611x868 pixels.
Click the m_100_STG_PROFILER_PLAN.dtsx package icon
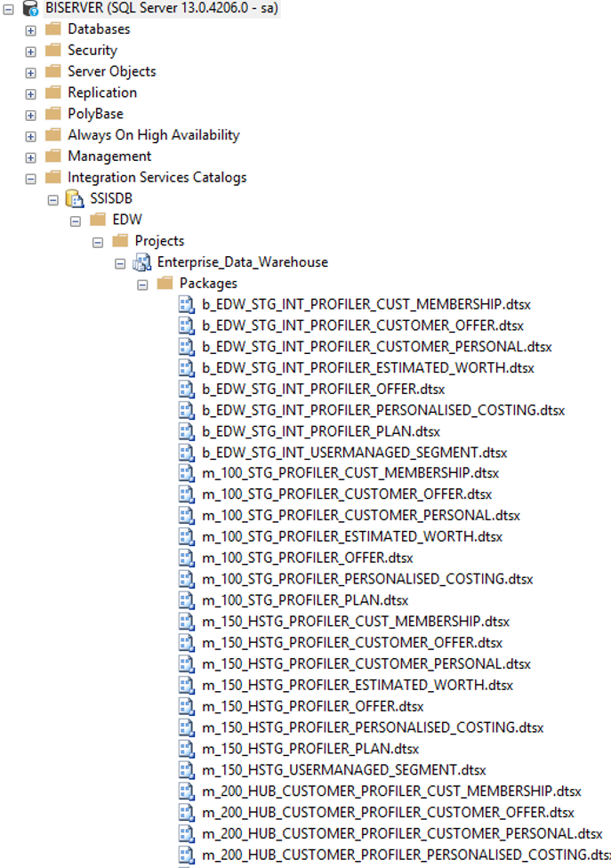click(187, 600)
